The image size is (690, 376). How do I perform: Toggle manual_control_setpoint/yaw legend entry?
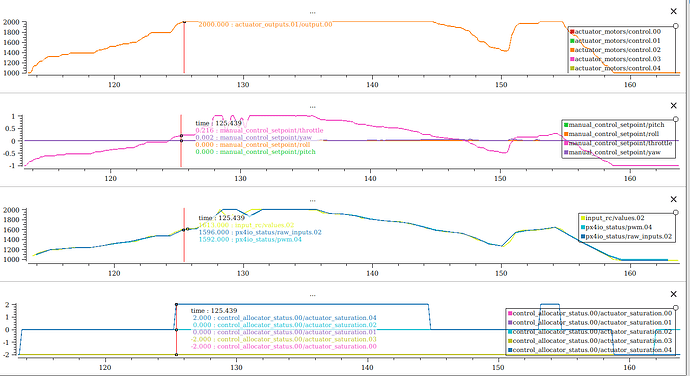click(613, 152)
